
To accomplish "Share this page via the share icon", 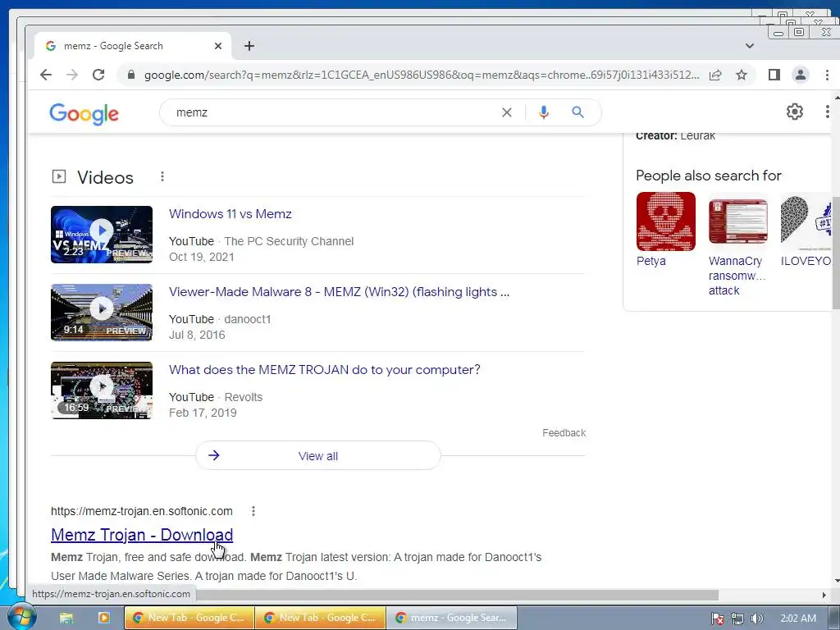I will pyautogui.click(x=715, y=75).
